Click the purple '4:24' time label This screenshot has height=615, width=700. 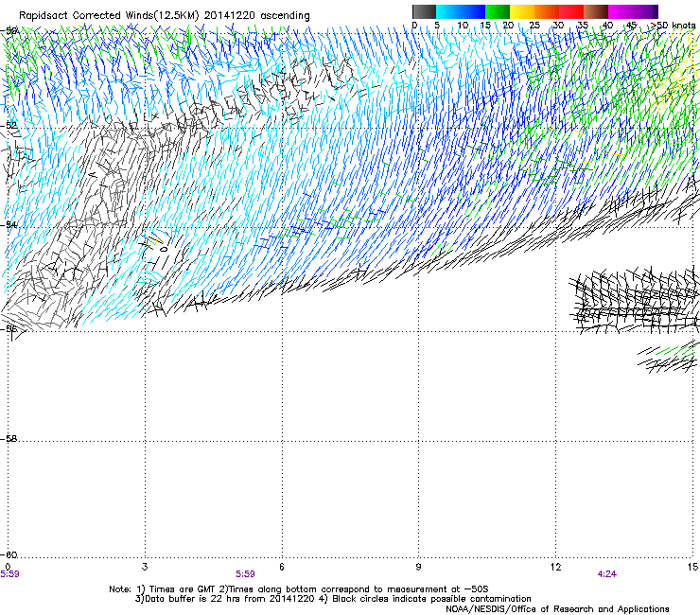coord(607,574)
